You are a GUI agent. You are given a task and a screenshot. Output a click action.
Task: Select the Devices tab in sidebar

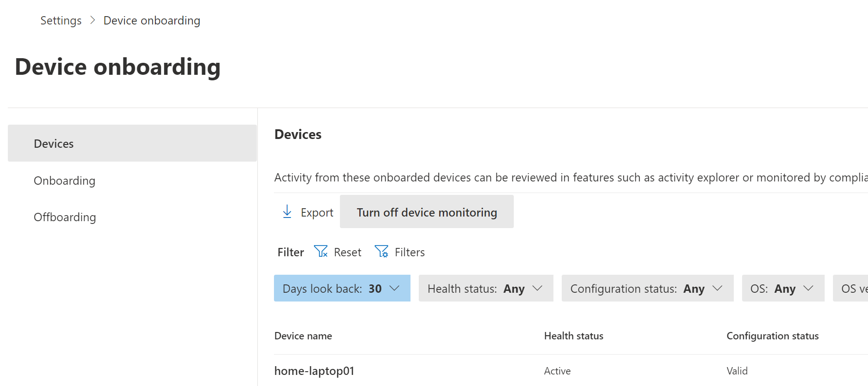pyautogui.click(x=132, y=144)
